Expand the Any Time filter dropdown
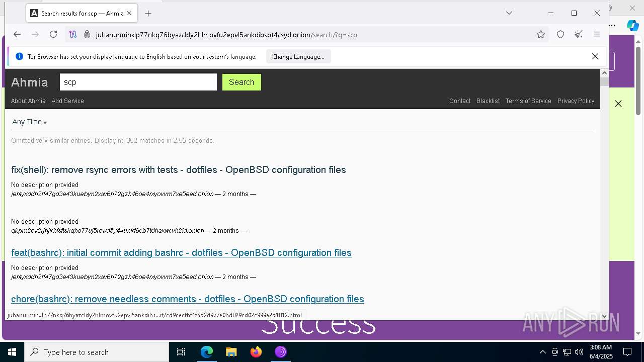Screen dimensions: 644x362 click(x=30, y=122)
